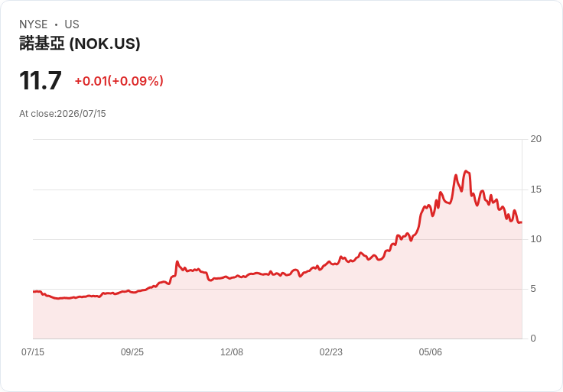563x392 pixels.
Task: Click the 02/23 x-axis date label
Action: click(330, 352)
